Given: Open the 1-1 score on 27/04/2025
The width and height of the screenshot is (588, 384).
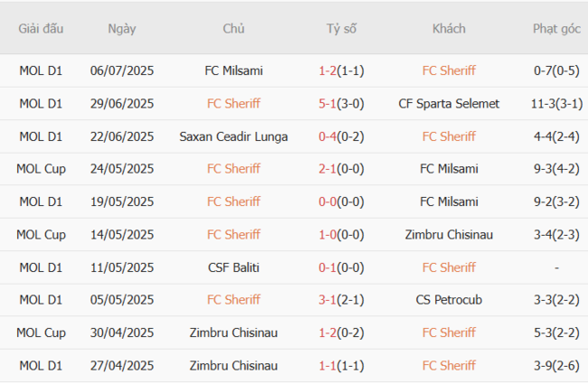Looking at the screenshot, I should pos(330,366).
